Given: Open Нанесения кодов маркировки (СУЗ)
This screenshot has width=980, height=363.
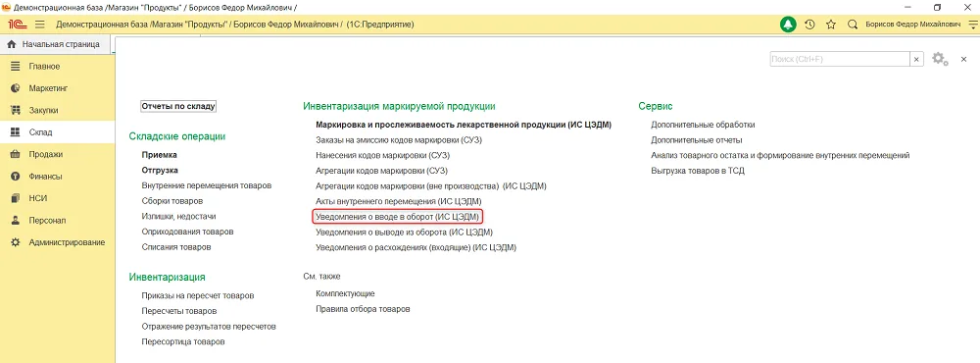Looking at the screenshot, I should pyautogui.click(x=383, y=155).
